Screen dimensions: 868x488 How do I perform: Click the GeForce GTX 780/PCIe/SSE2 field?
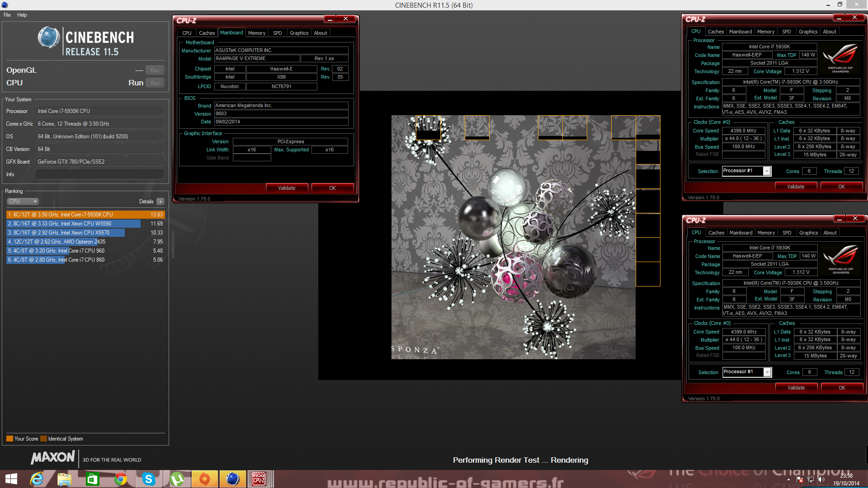tap(100, 162)
